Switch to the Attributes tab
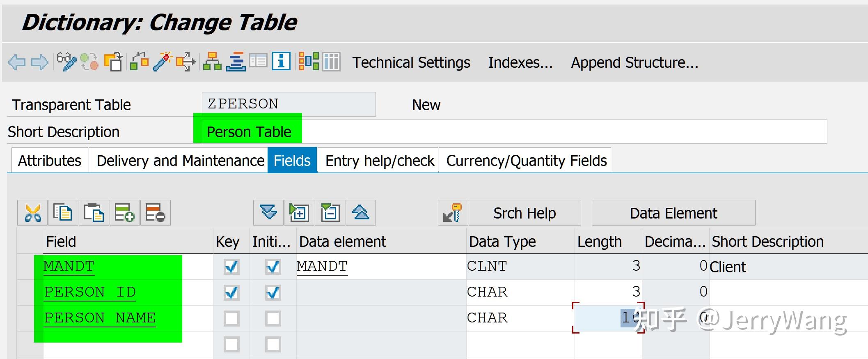Screen dimensions: 868x359 coord(50,161)
